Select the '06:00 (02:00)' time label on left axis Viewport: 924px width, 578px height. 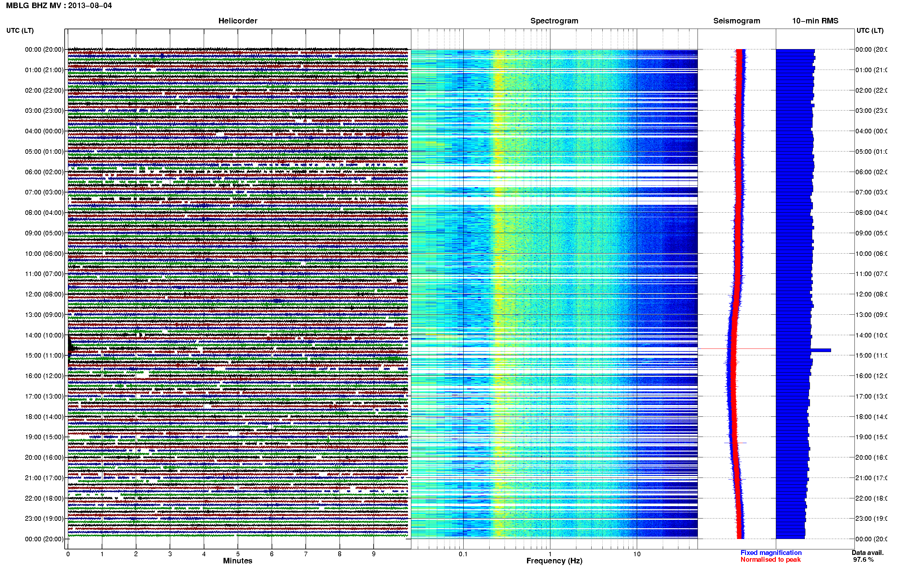(x=44, y=172)
